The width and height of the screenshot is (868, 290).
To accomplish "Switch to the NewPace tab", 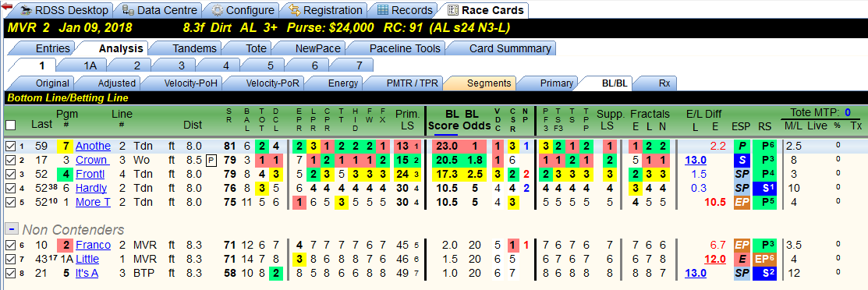I will (x=317, y=48).
